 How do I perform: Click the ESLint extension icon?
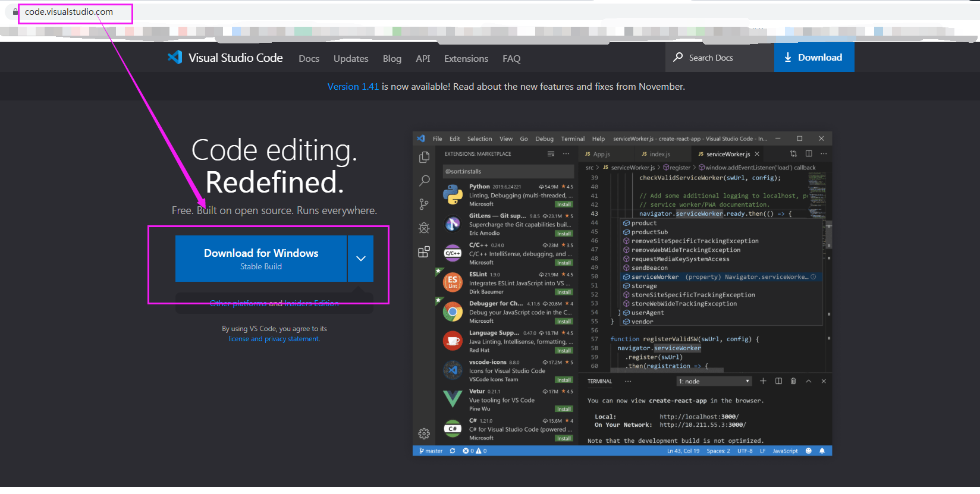point(453,282)
